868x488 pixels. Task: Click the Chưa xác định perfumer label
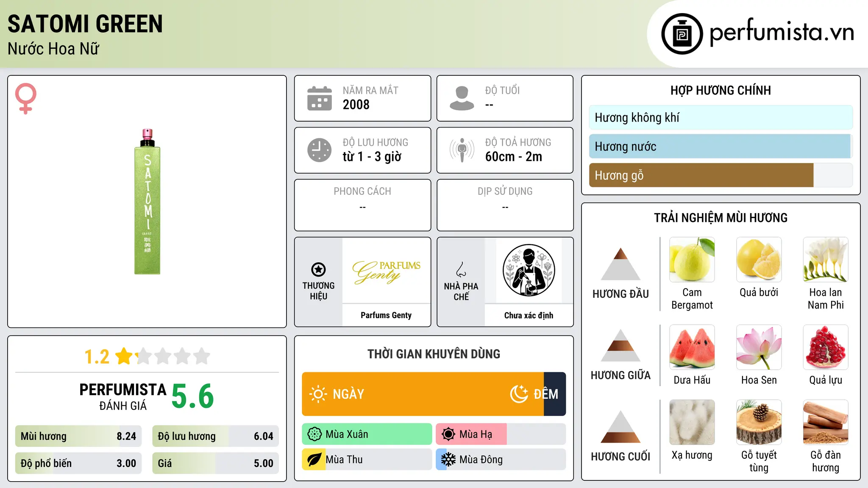tap(529, 315)
